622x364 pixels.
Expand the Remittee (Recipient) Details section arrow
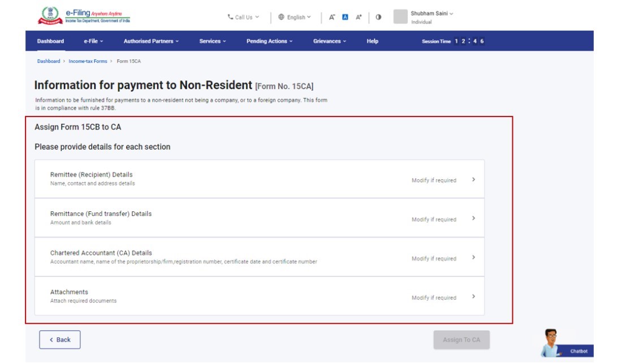click(473, 180)
